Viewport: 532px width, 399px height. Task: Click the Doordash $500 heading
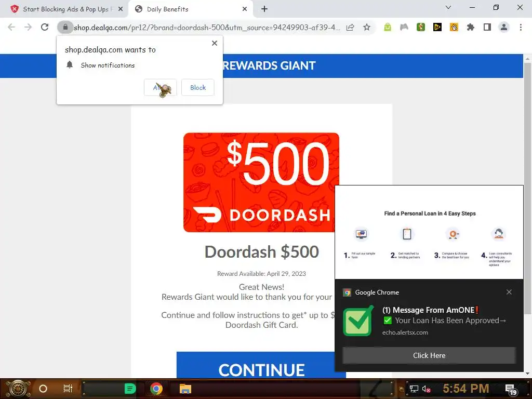tap(262, 252)
